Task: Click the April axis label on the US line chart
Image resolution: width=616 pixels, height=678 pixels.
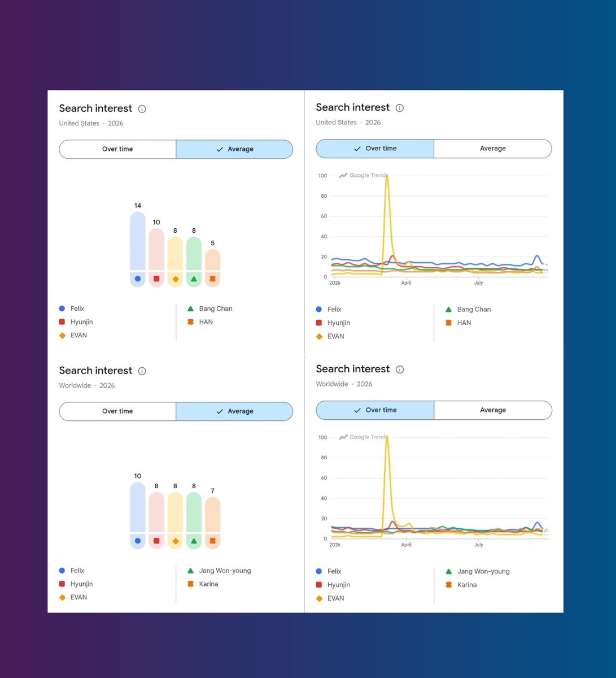Action: pos(406,283)
